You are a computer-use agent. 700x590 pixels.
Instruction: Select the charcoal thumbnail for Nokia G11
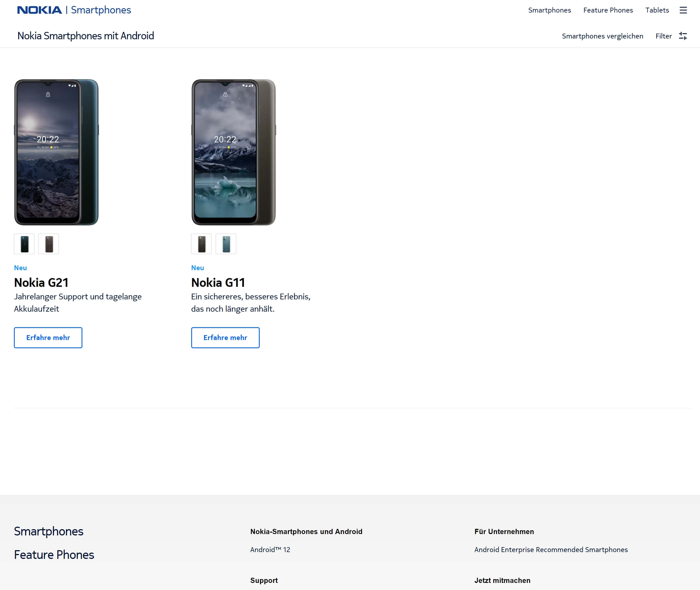(201, 244)
